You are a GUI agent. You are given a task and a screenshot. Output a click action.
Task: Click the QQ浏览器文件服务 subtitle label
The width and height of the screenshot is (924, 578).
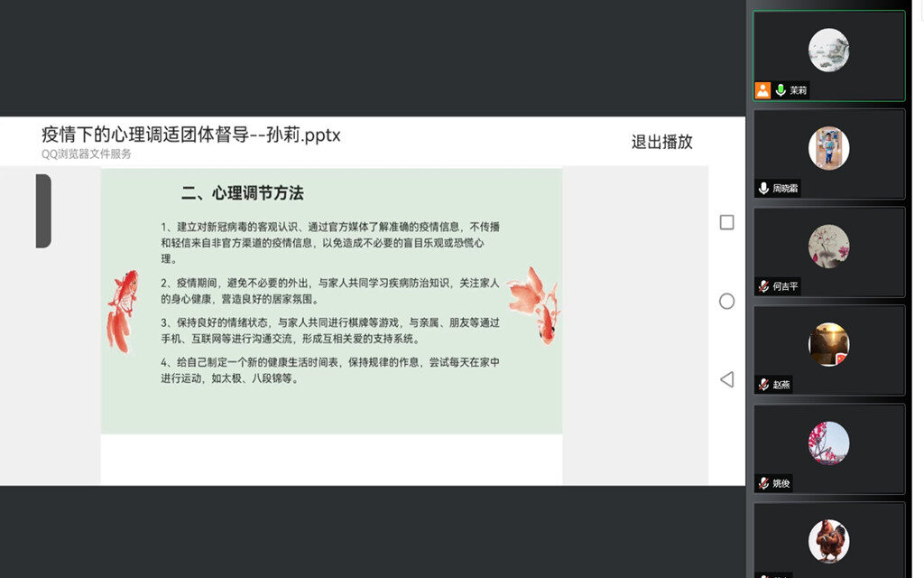(87, 154)
